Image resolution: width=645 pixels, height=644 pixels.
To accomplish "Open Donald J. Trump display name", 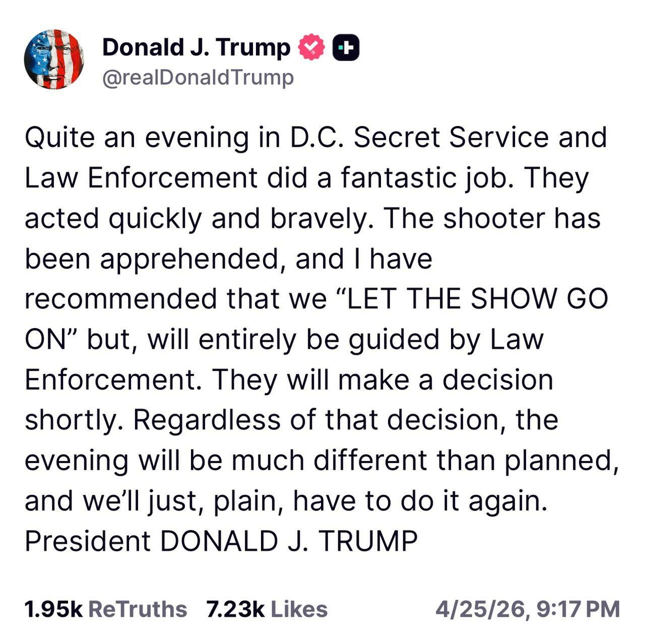I will click(x=196, y=47).
